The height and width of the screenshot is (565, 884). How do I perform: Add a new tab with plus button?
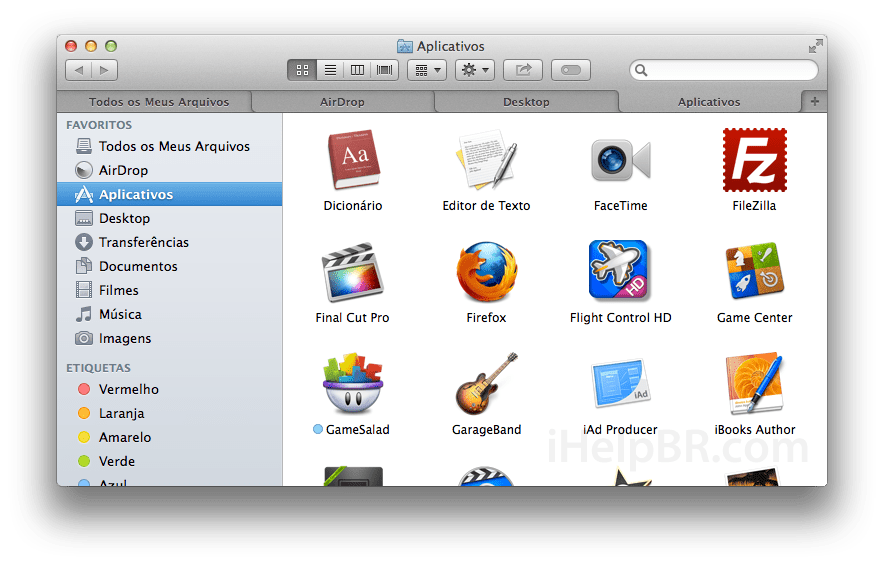point(815,101)
